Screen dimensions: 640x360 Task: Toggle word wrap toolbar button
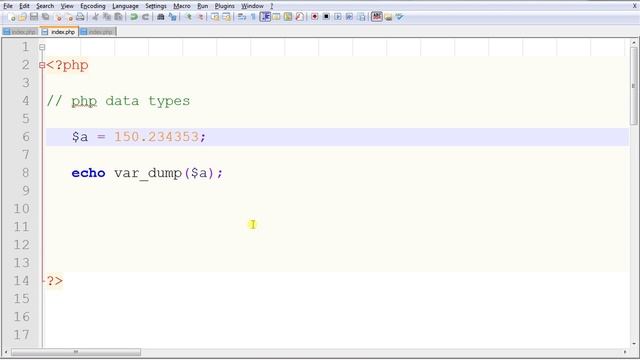[x=242, y=17]
